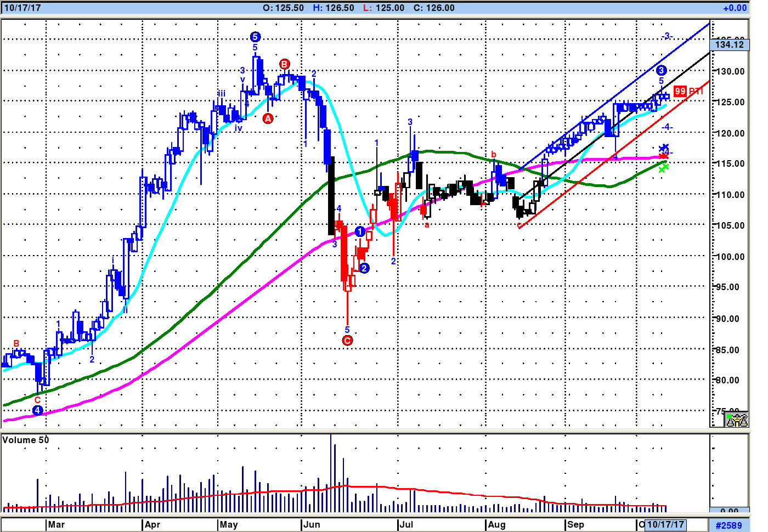Click the circled blue 2 wave marker
768x532 pixels.
coord(364,268)
